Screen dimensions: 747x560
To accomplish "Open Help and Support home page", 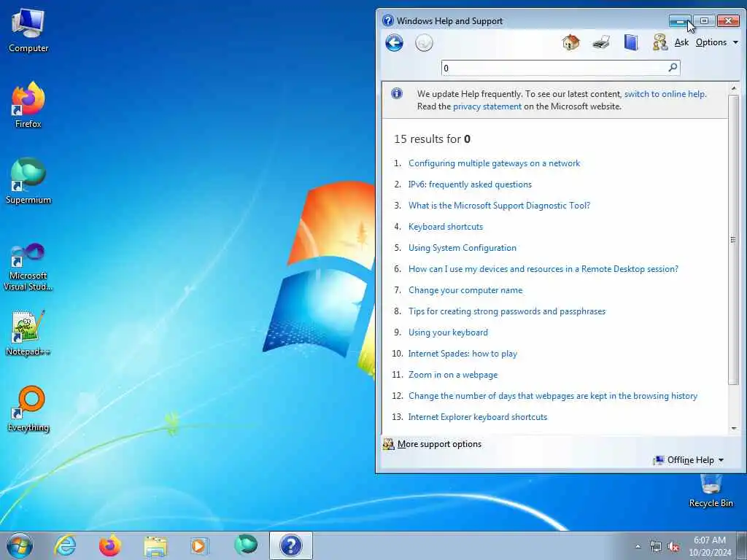I will [570, 42].
